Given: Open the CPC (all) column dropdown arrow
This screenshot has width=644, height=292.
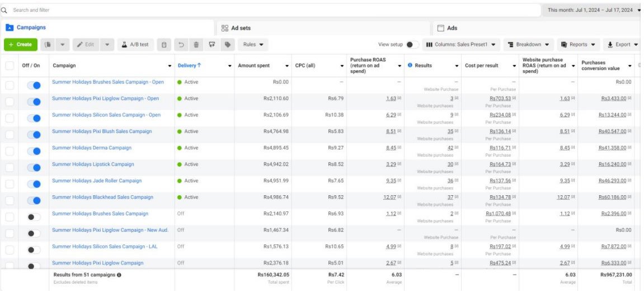Looking at the screenshot, I should pyautogui.click(x=341, y=65).
